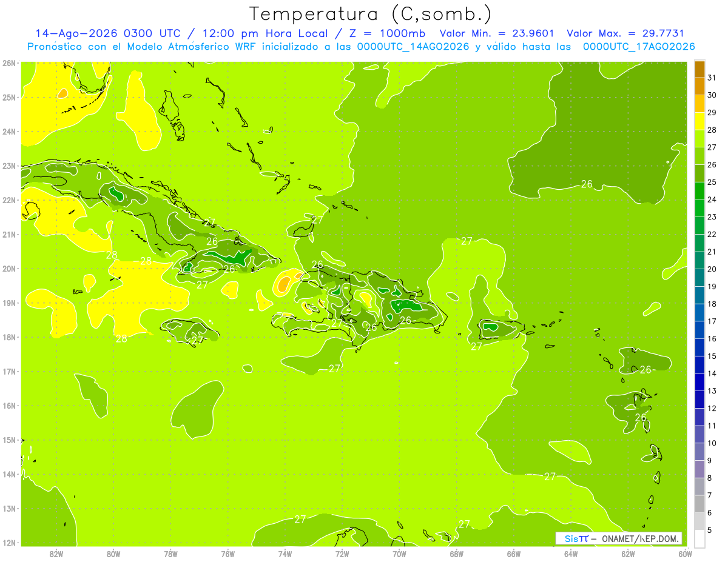This screenshot has width=728, height=562.
Task: Click the '66W' longitude axis label
Action: [x=514, y=554]
